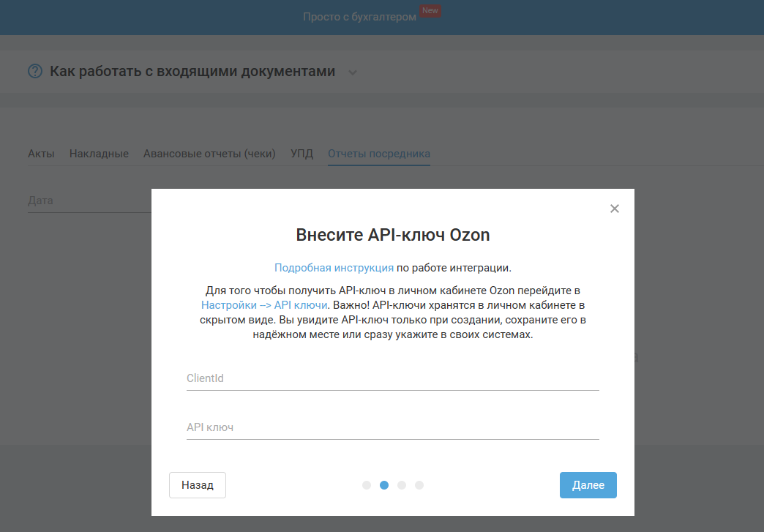Click the Как работать с входящими документами heading

(192, 71)
